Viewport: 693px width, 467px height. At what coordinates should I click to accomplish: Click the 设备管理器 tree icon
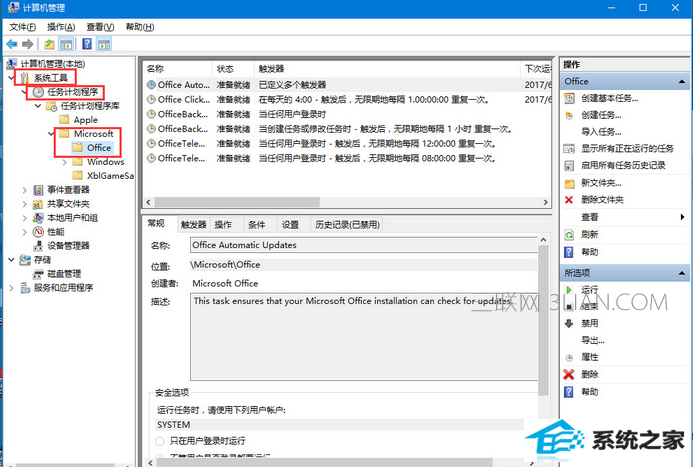pyautogui.click(x=38, y=246)
